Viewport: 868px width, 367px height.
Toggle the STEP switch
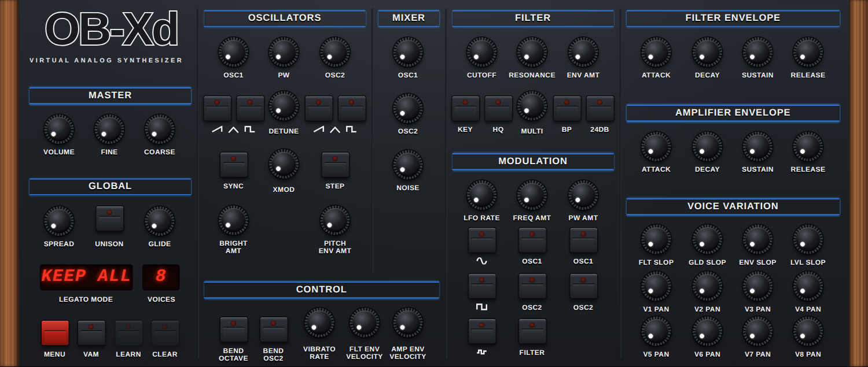point(335,165)
